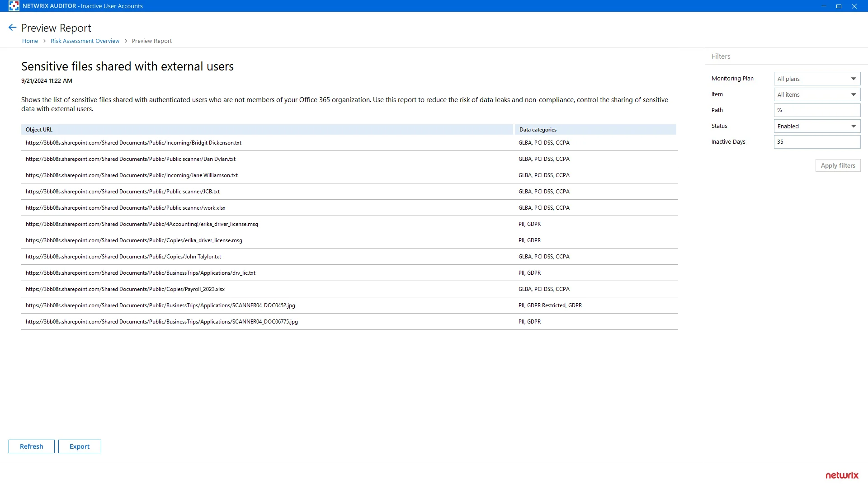Click the Inactive Days label
Viewport: 868px width, 488px height.
point(728,142)
